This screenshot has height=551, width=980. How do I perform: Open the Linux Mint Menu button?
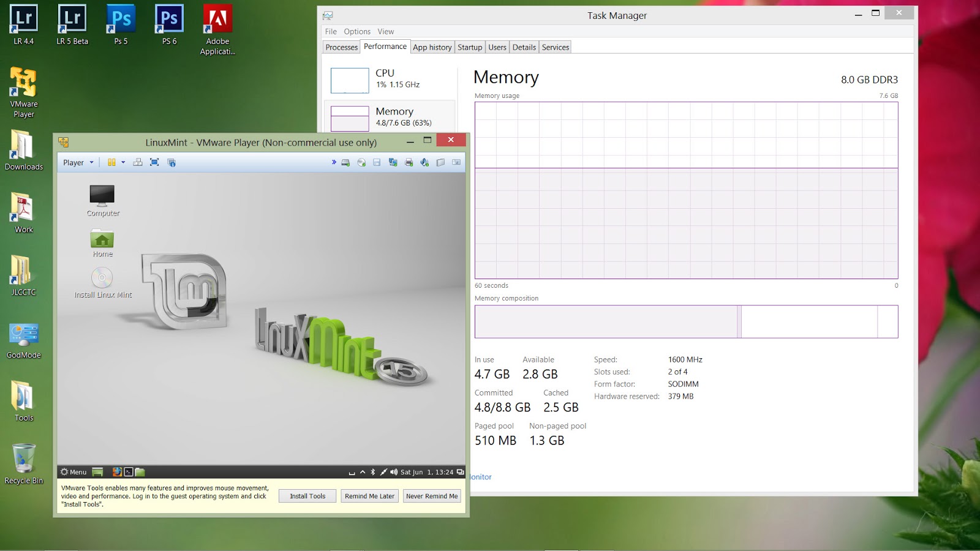73,472
